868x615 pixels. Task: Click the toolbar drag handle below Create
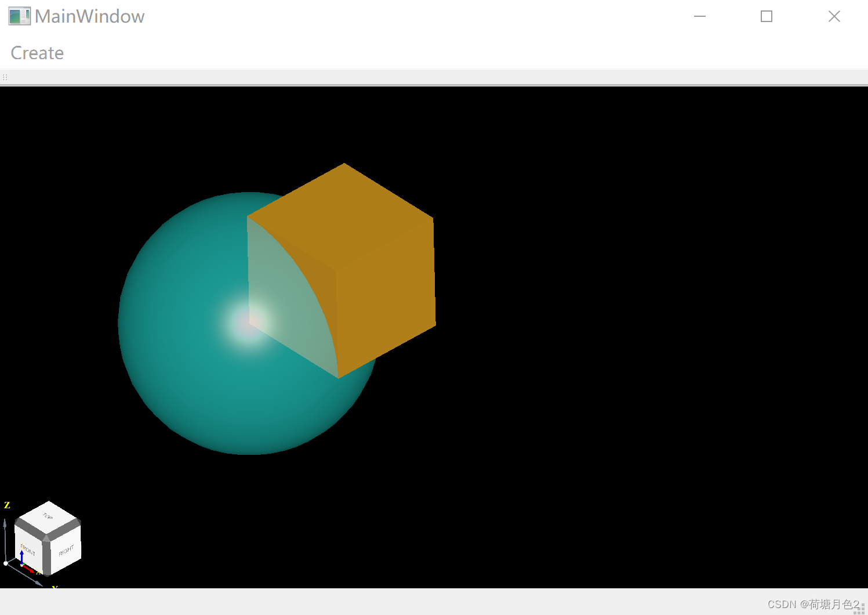5,77
